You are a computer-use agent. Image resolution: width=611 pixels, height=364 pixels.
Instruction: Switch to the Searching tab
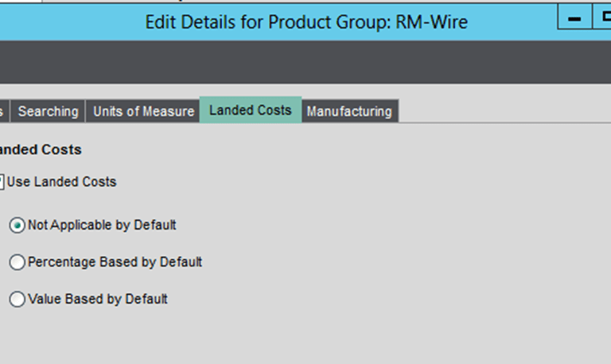point(48,111)
